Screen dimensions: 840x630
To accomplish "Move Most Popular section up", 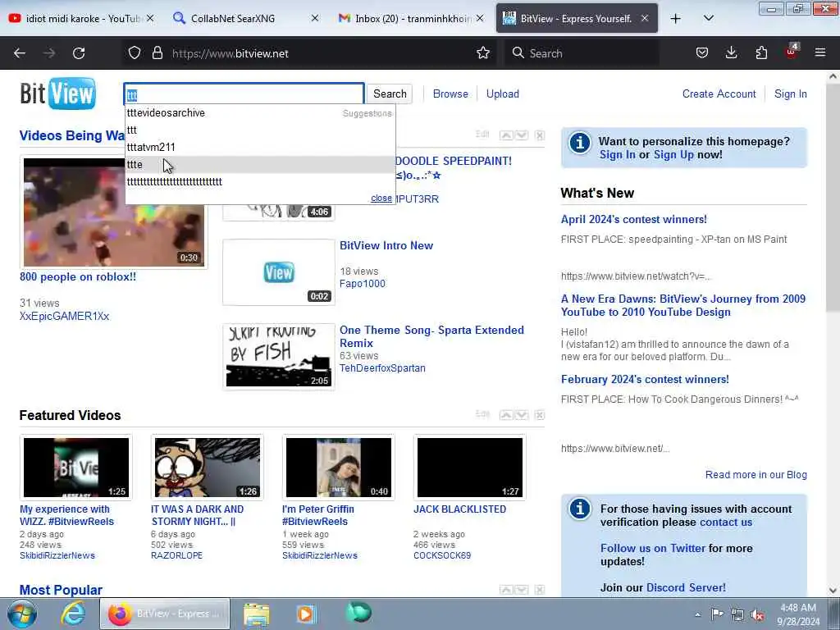I will point(505,590).
